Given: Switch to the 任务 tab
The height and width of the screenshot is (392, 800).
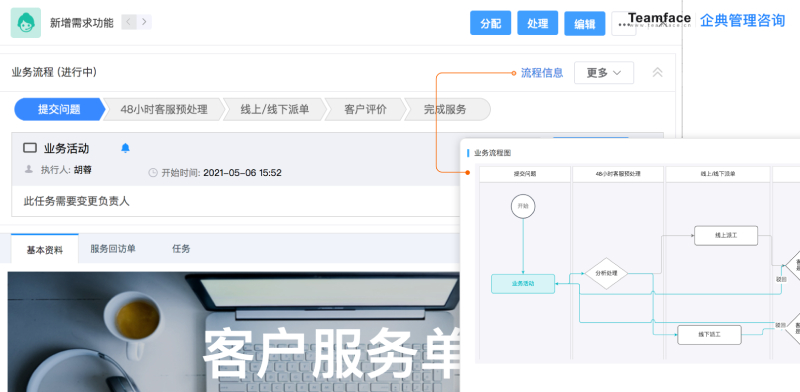Looking at the screenshot, I should point(181,249).
